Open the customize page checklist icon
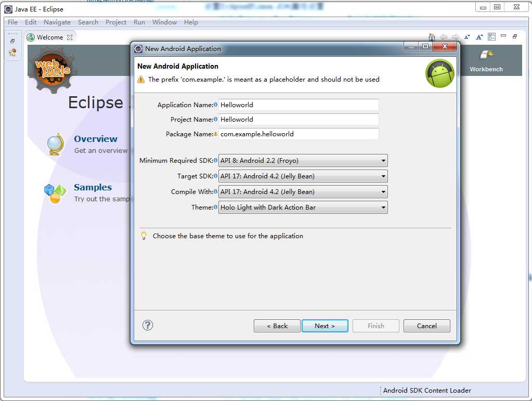The image size is (532, 401). (491, 36)
